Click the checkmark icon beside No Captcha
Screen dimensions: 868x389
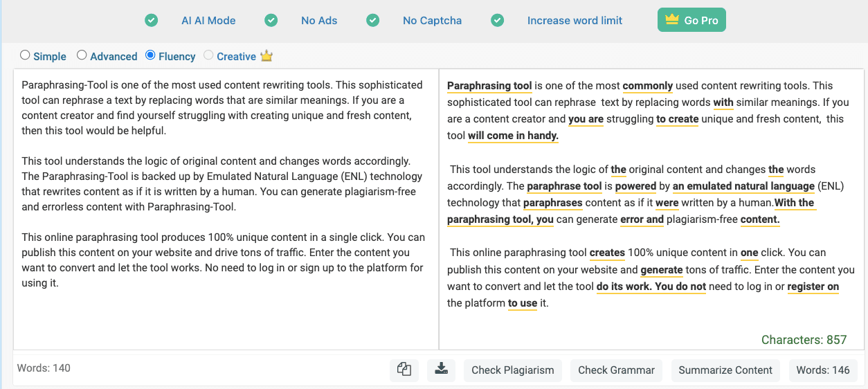(x=373, y=21)
